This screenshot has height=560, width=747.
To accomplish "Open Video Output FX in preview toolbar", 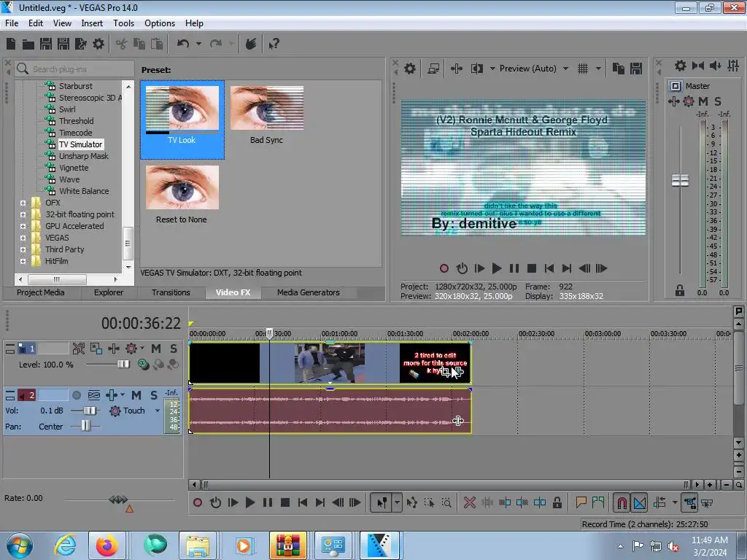I will coord(457,69).
